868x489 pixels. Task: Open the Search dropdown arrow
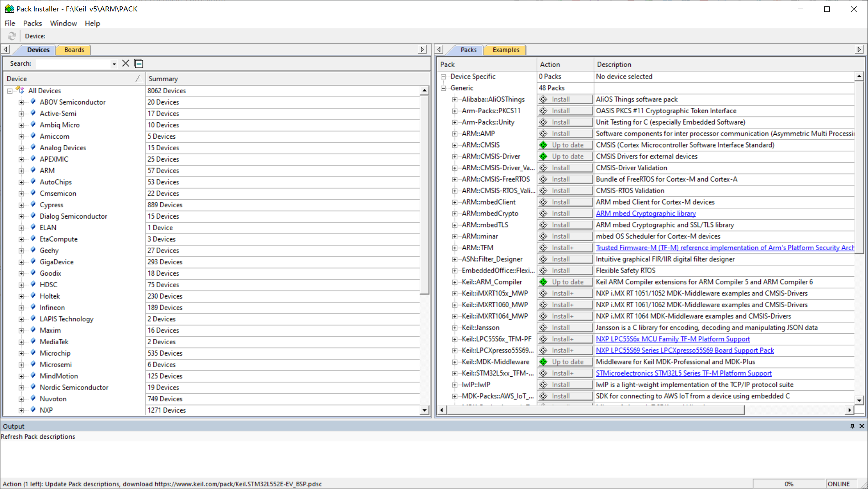114,64
